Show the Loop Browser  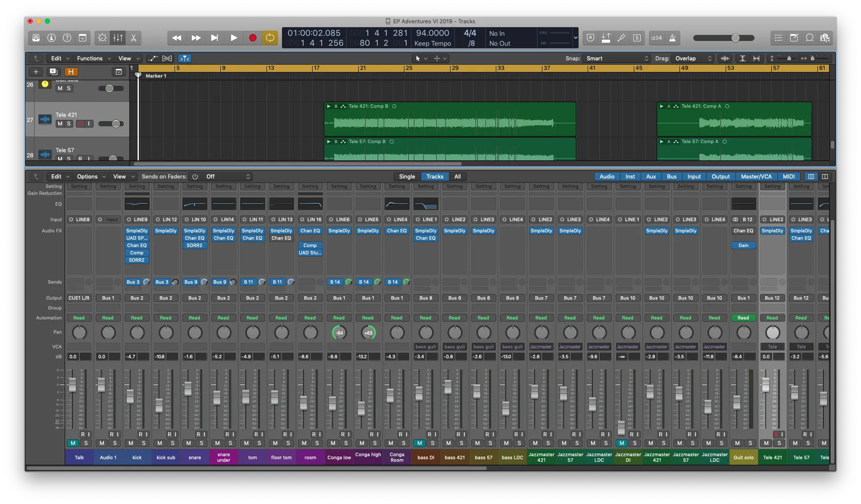point(809,38)
